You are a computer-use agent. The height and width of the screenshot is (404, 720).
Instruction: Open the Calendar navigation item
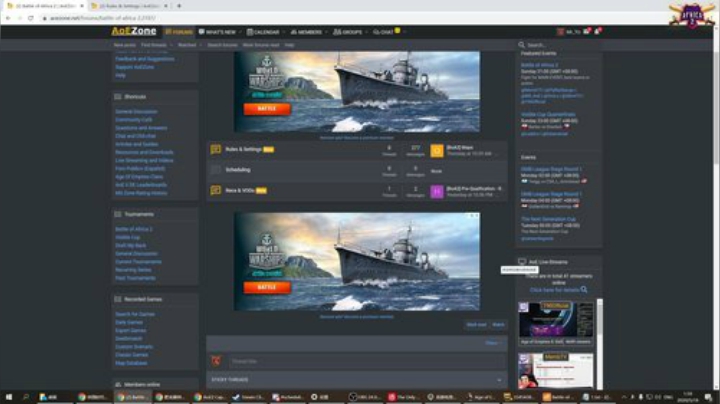click(x=263, y=32)
